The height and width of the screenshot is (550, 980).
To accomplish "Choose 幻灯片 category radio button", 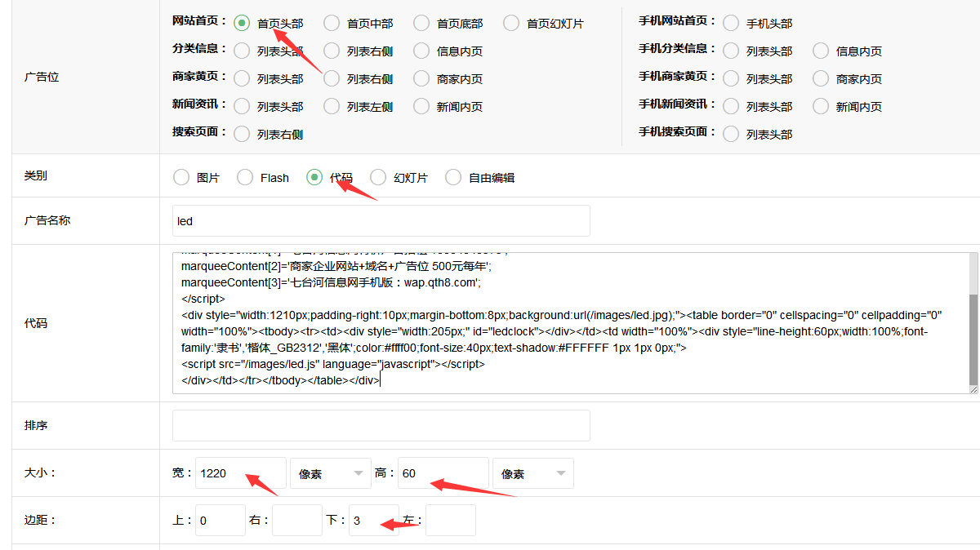I will click(378, 177).
